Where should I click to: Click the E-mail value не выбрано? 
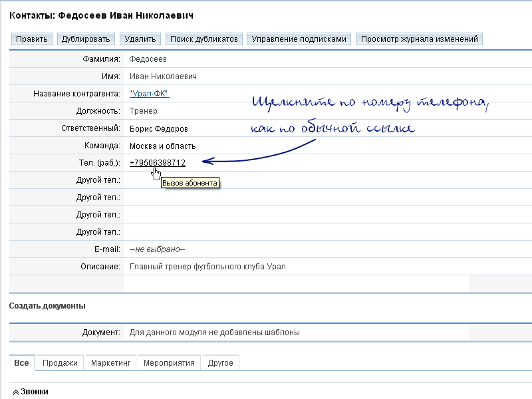pyautogui.click(x=157, y=249)
